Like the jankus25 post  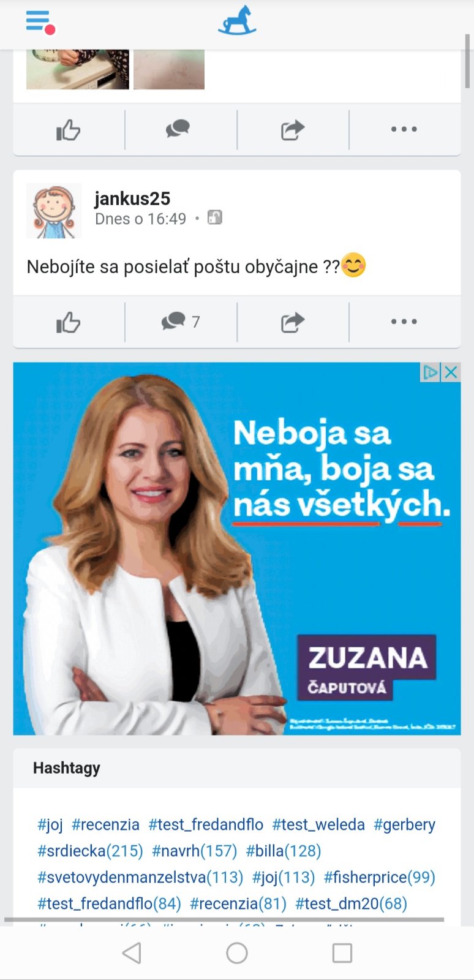69,322
